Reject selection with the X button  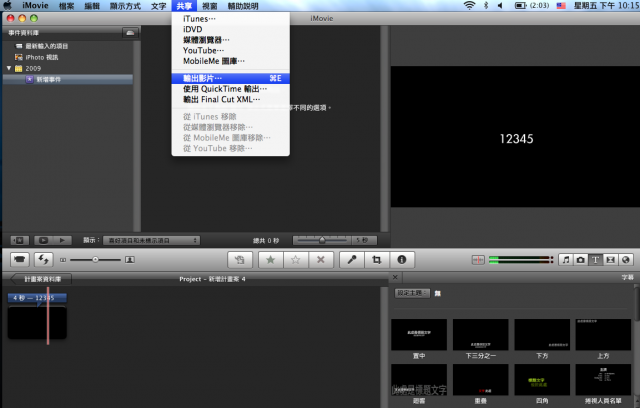point(321,260)
